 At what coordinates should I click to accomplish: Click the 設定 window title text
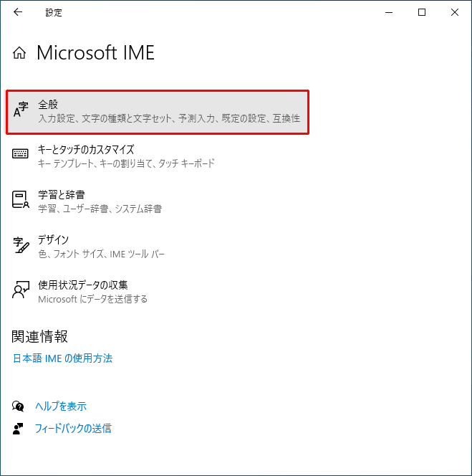tap(54, 12)
